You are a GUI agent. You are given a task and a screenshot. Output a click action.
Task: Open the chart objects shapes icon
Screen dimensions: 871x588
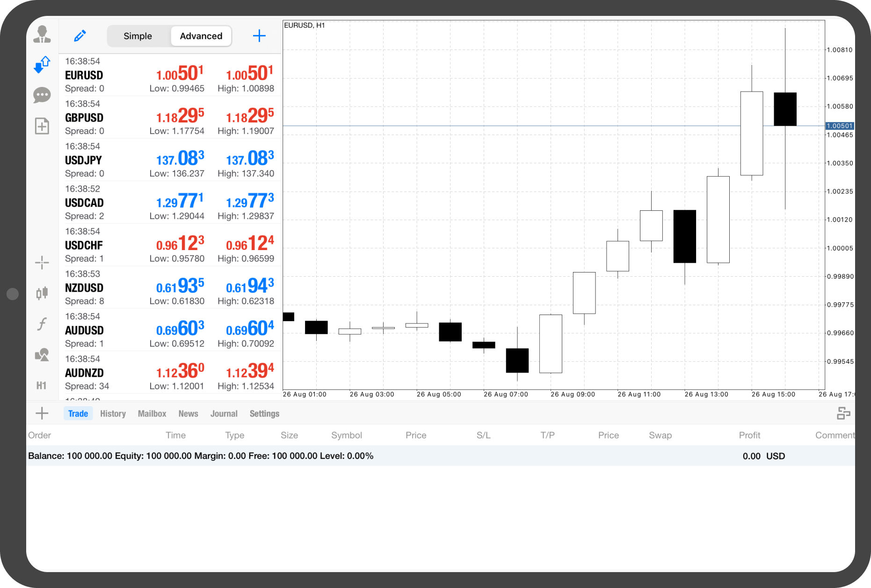click(42, 355)
